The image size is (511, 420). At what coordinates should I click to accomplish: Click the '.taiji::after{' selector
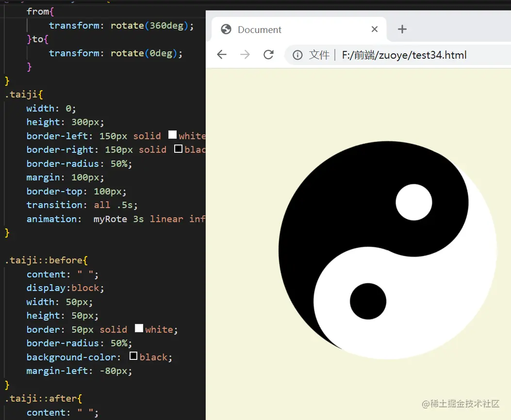click(x=43, y=399)
